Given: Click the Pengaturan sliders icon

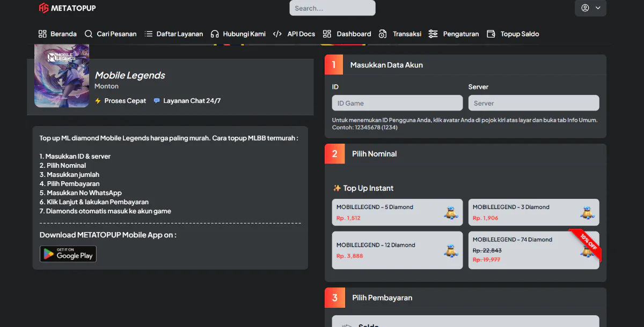Looking at the screenshot, I should click(433, 34).
